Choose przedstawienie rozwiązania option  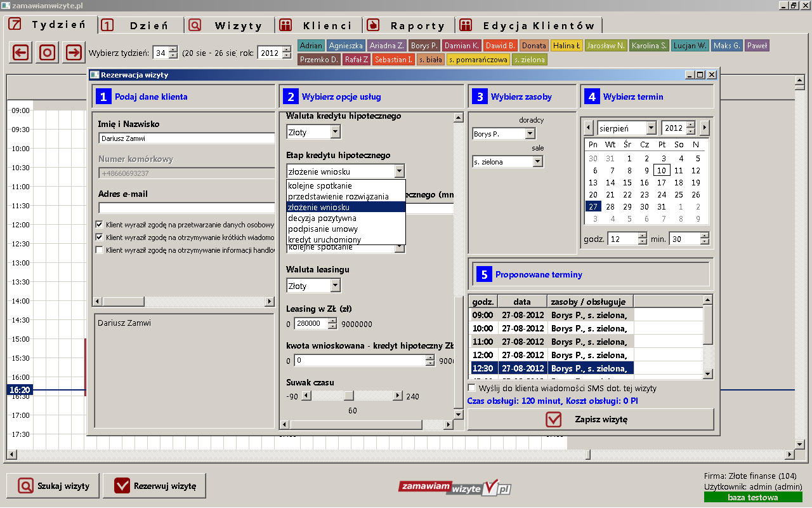click(346, 196)
